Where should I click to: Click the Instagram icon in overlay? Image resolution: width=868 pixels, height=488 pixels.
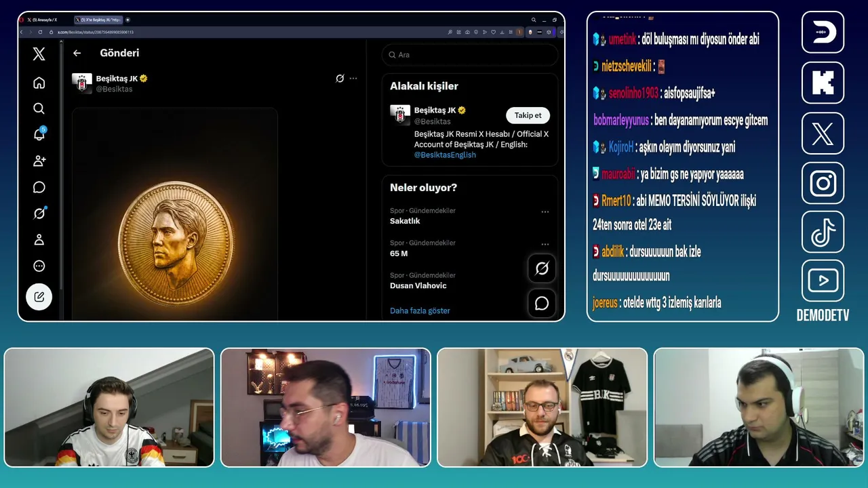(823, 183)
